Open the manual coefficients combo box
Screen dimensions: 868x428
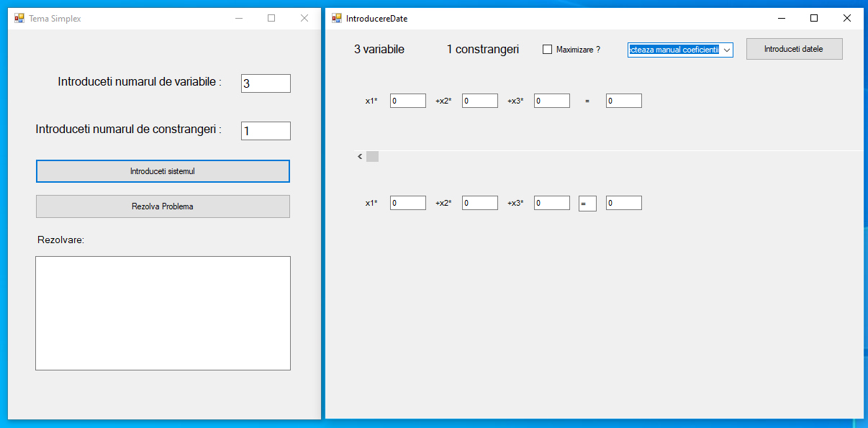673,50
